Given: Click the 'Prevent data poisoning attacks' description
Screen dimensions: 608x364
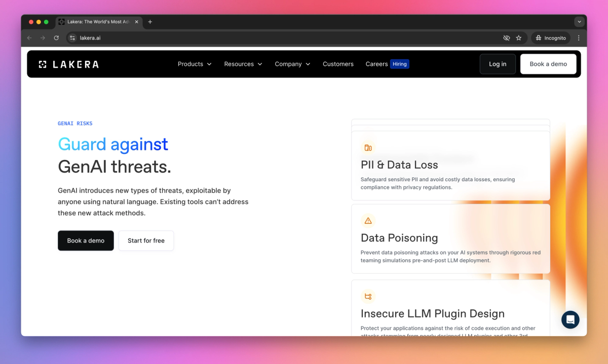Looking at the screenshot, I should pyautogui.click(x=450, y=257).
